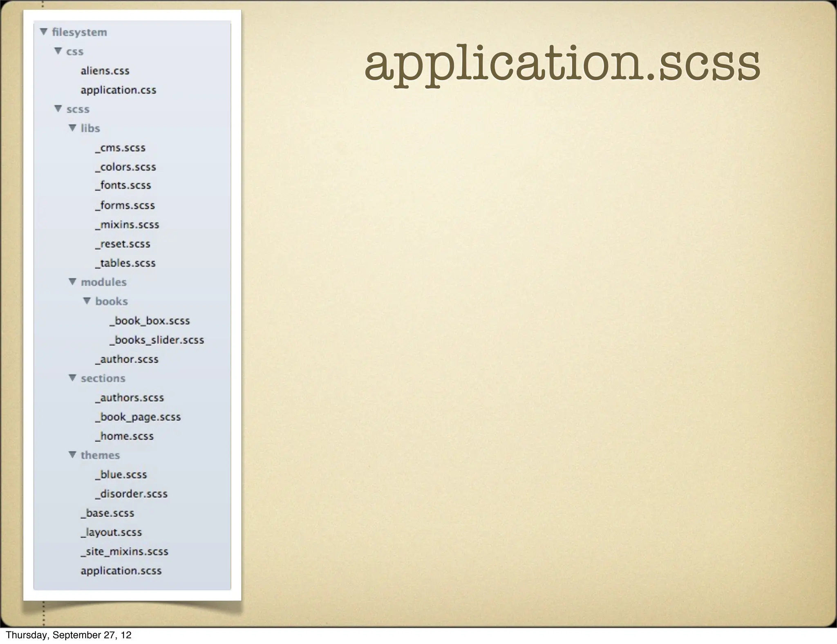The height and width of the screenshot is (644, 837).
Task: Collapse the themes folder triangle
Action: point(73,454)
